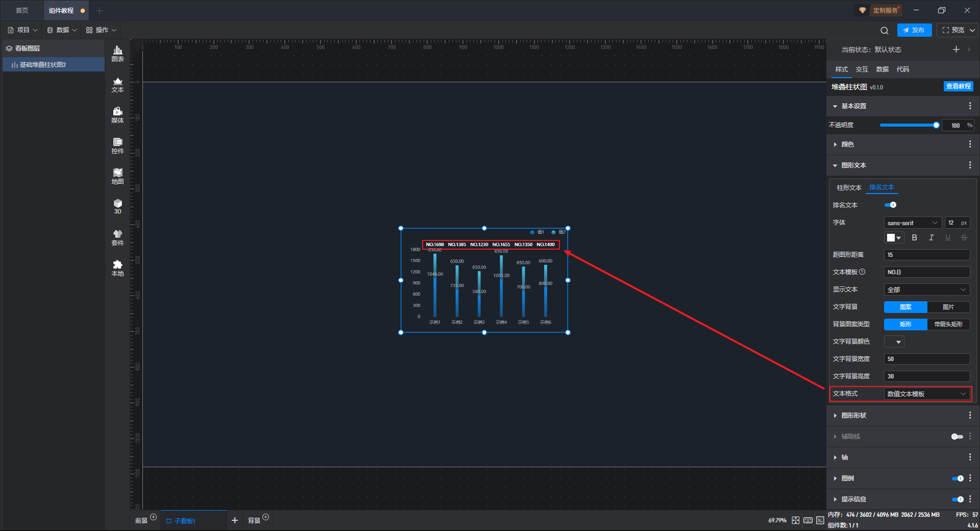This screenshot has height=531, width=980.
Task: Open the 图表 chart components icon
Action: [117, 54]
